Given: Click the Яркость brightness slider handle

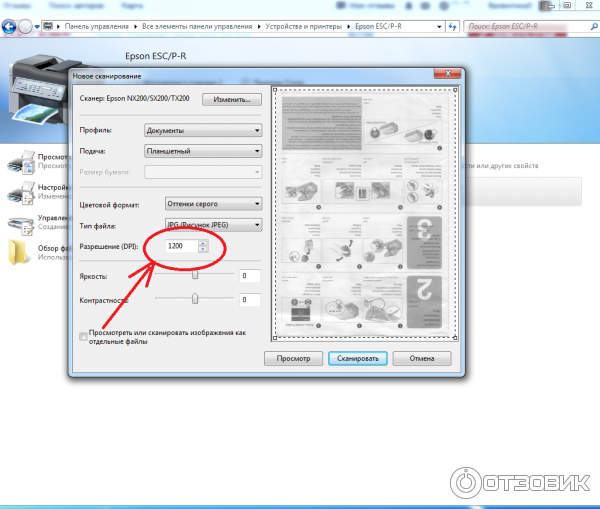Looking at the screenshot, I should [x=195, y=275].
